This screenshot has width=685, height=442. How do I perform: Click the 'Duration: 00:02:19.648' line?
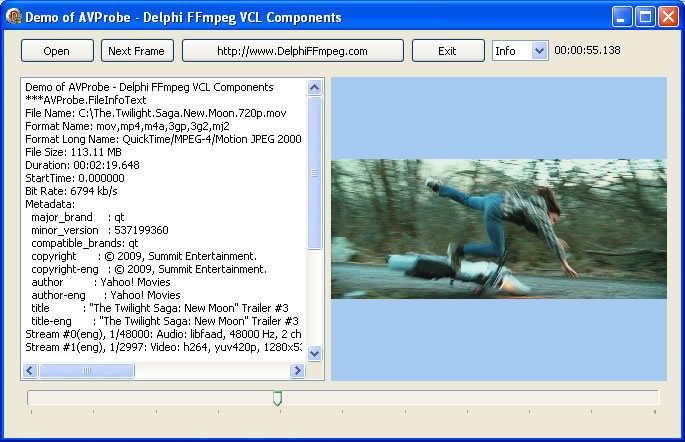click(82, 165)
